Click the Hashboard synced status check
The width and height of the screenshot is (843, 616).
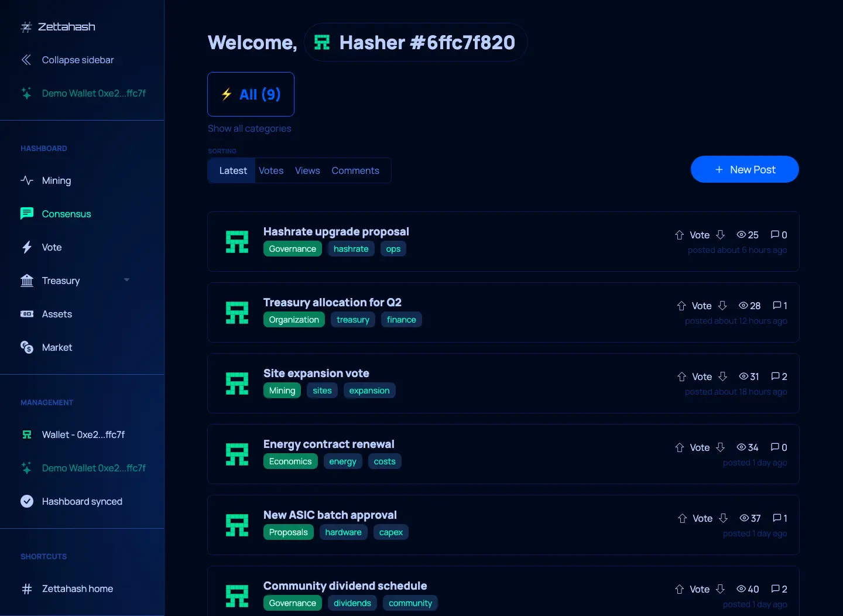click(x=27, y=501)
